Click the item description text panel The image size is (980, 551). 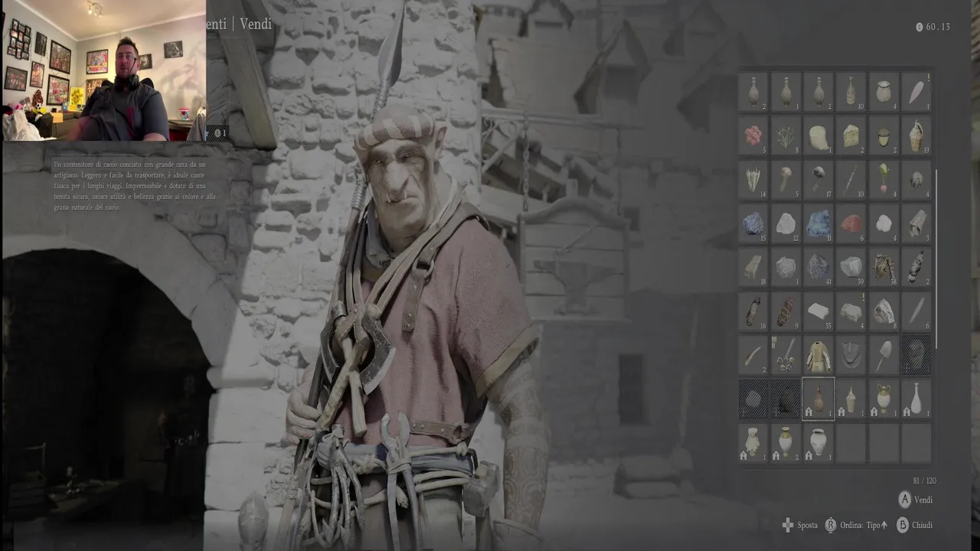[135, 186]
